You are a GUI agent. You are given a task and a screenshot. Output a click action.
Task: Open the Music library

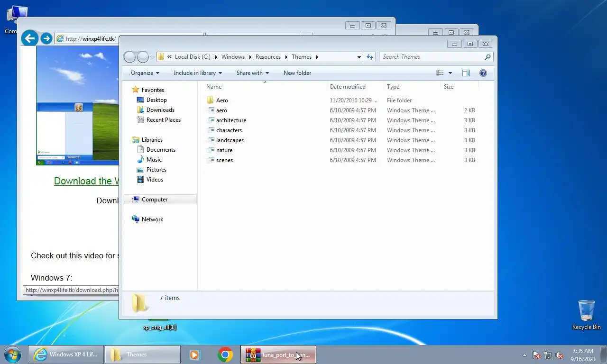154,160
